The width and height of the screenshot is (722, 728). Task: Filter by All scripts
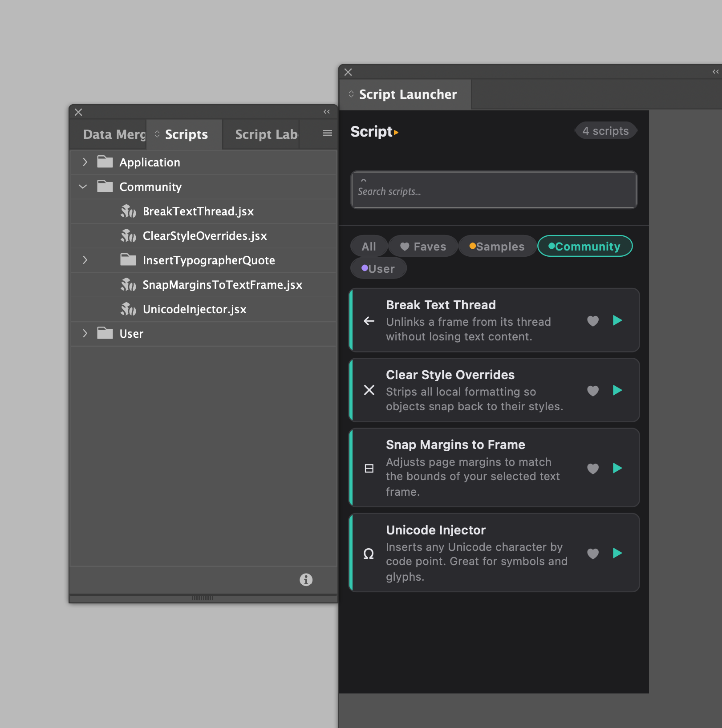click(369, 246)
